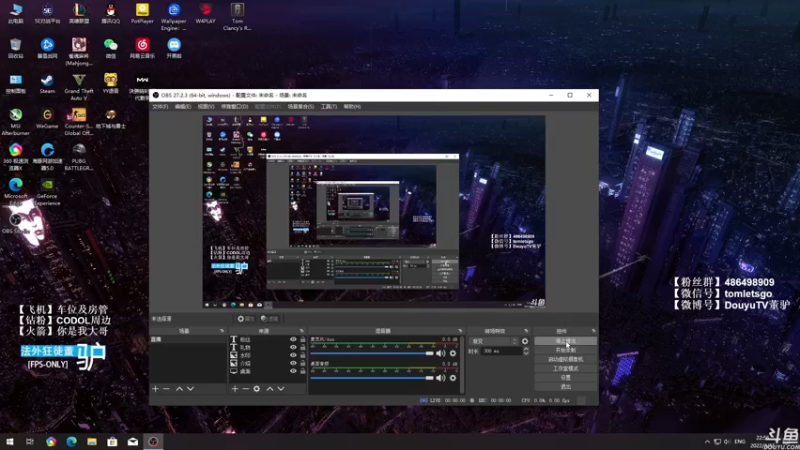Show hidden system tray icons chevron
Screen dimensions: 800x450
coord(707,442)
